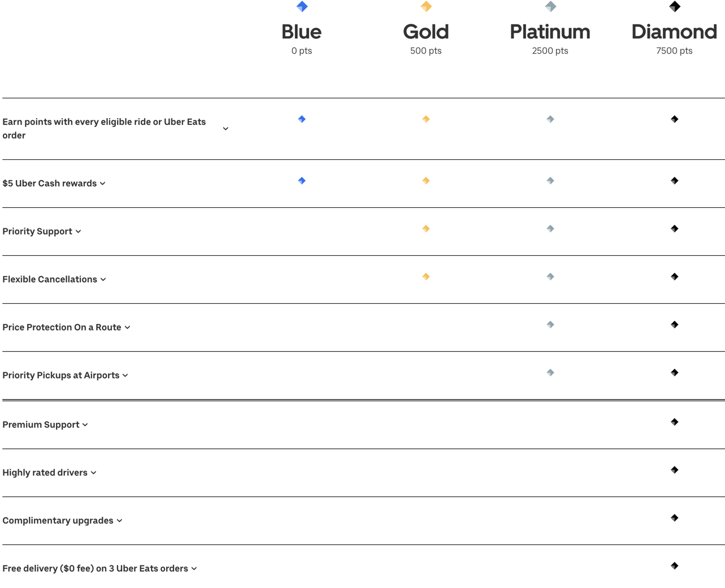Viewport: 725px width, 588px height.
Task: Expand the Complimentary upgrades chevron
Action: [120, 521]
